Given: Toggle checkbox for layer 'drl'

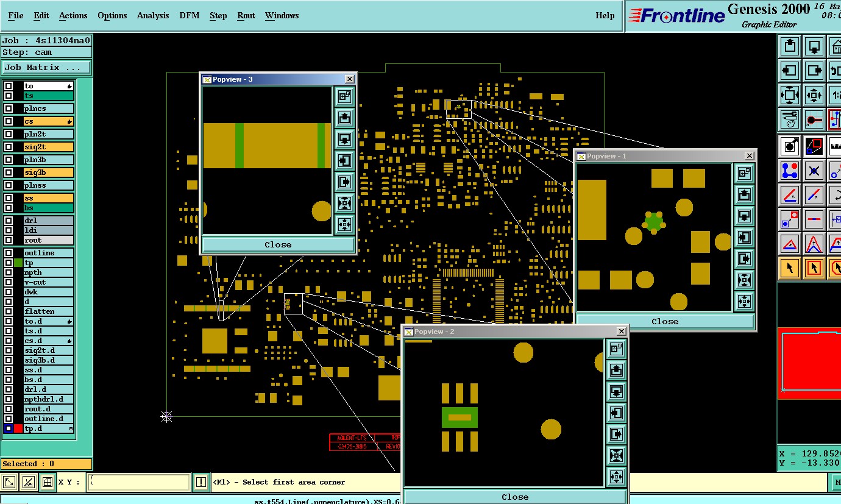Looking at the screenshot, I should (9, 221).
